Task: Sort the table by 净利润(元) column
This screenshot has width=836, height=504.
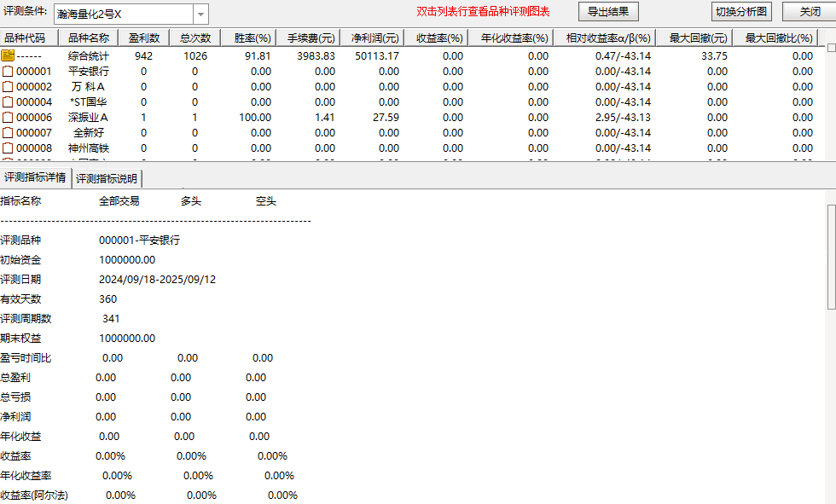Action: click(374, 38)
